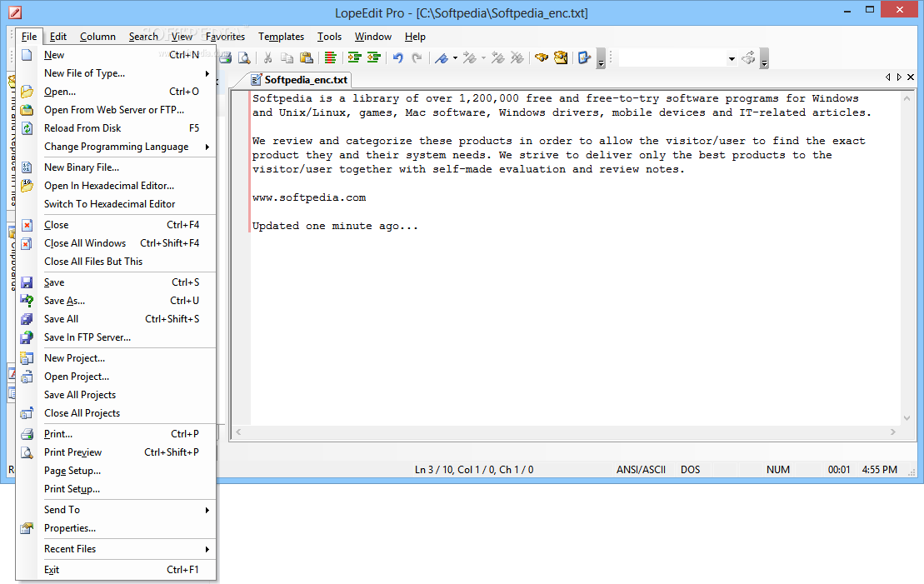Select the Softpedia_enc.txt document tab
This screenshot has width=924, height=584.
[x=299, y=79]
